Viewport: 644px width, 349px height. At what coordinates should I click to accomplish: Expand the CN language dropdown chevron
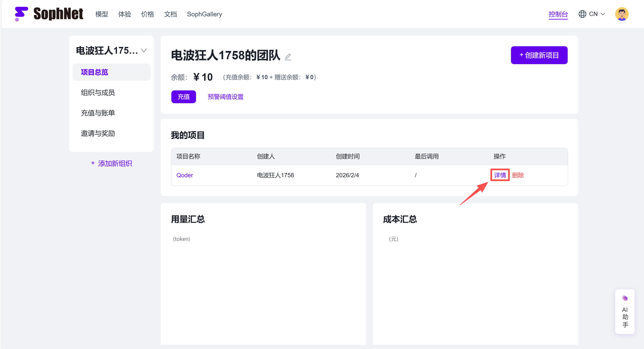tap(603, 14)
